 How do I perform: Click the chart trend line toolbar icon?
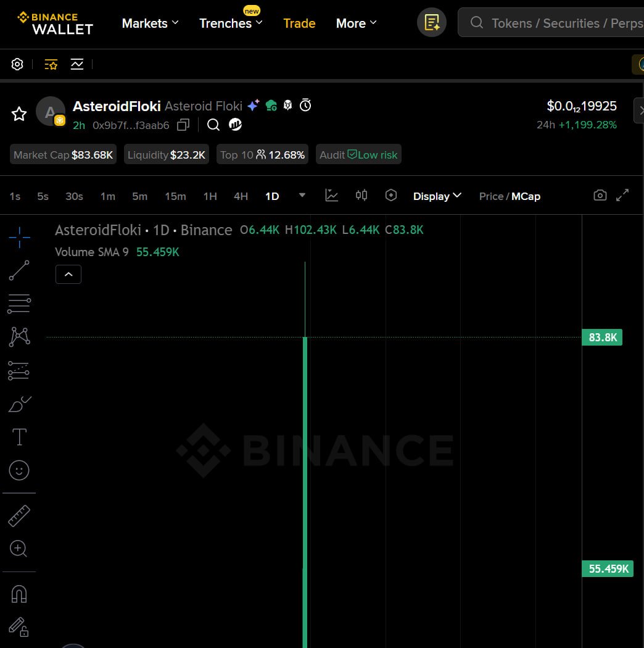pyautogui.click(x=77, y=64)
